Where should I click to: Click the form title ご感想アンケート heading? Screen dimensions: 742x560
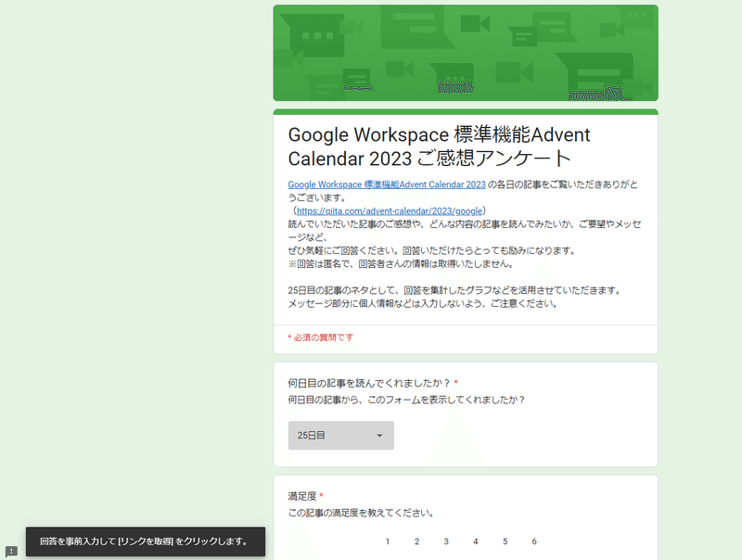point(439,146)
